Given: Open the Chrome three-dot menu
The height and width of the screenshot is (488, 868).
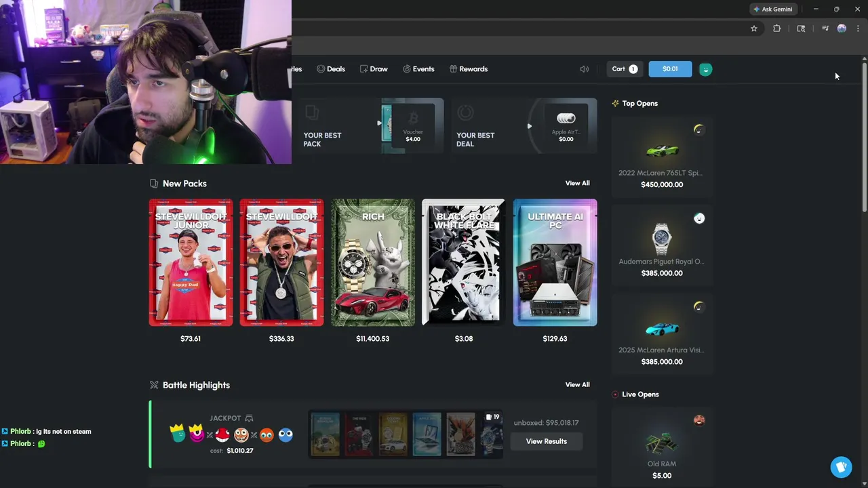Looking at the screenshot, I should click(x=858, y=28).
